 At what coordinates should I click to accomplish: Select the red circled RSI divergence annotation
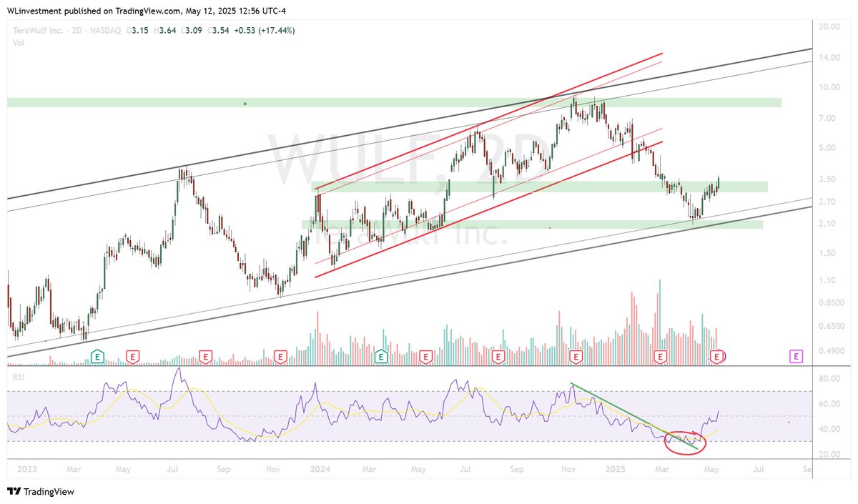pos(684,442)
